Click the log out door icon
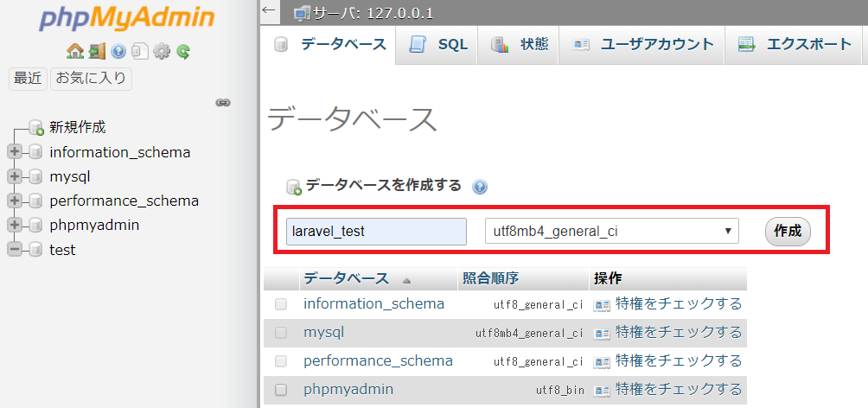Image resolution: width=868 pixels, height=408 pixels. 97,52
